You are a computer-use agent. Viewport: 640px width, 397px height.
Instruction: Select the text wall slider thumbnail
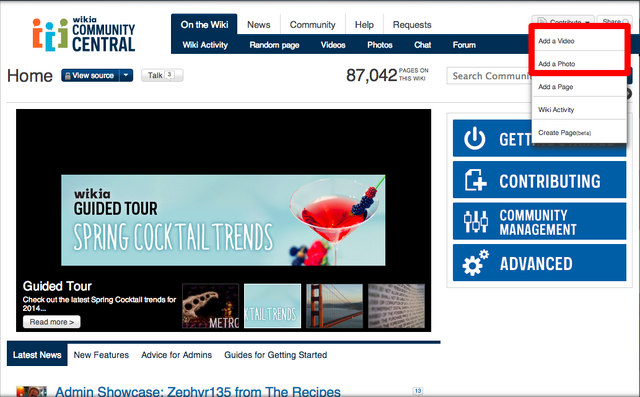click(396, 306)
